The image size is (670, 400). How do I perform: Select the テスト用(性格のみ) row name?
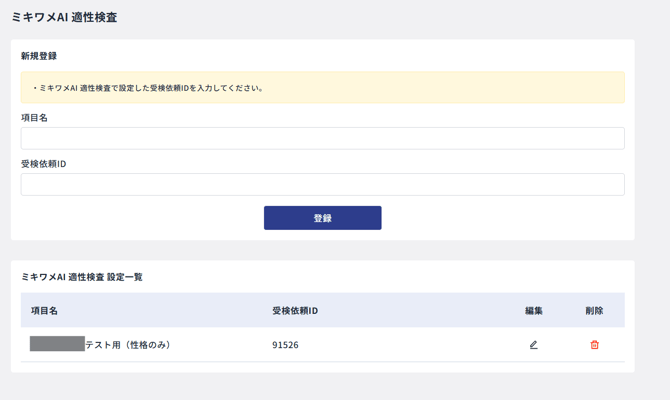[x=128, y=345]
